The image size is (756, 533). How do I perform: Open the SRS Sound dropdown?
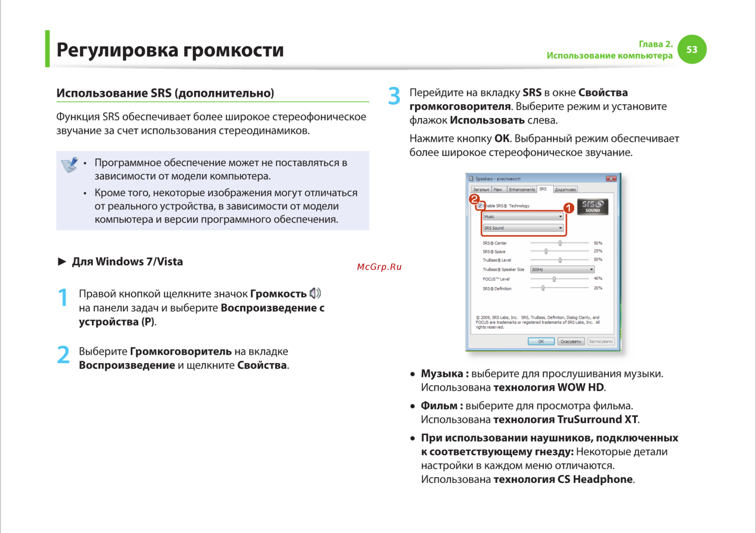tap(523, 228)
